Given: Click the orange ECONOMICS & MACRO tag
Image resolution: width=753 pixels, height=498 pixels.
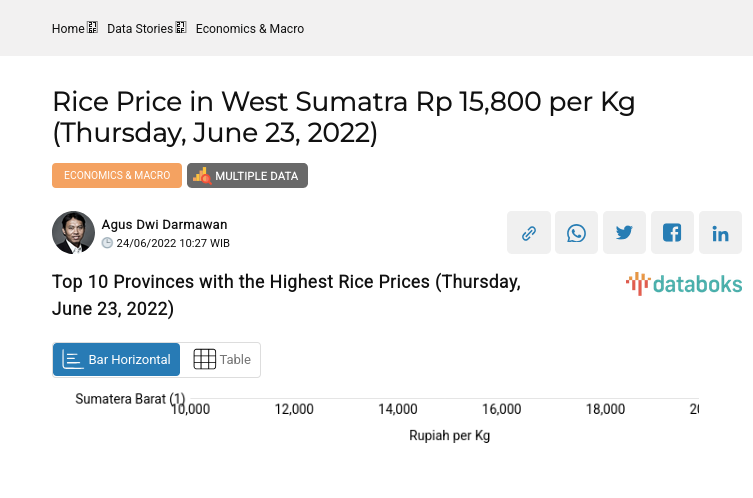Looking at the screenshot, I should pyautogui.click(x=117, y=176).
